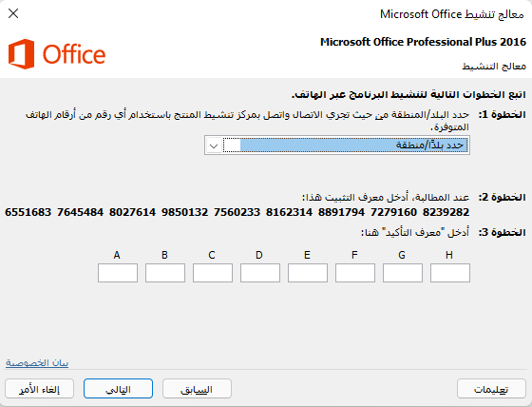Select the حدد بلدًا/منطقة combo box
532x407 pixels.
click(337, 145)
